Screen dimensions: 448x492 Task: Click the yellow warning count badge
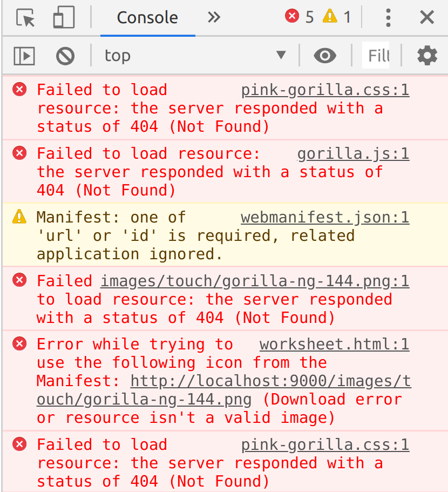336,16
